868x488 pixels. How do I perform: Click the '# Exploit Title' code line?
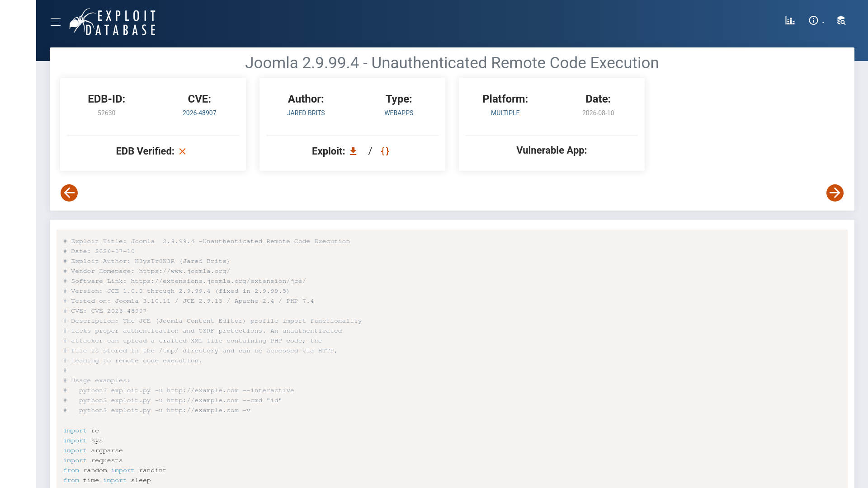[x=207, y=241]
